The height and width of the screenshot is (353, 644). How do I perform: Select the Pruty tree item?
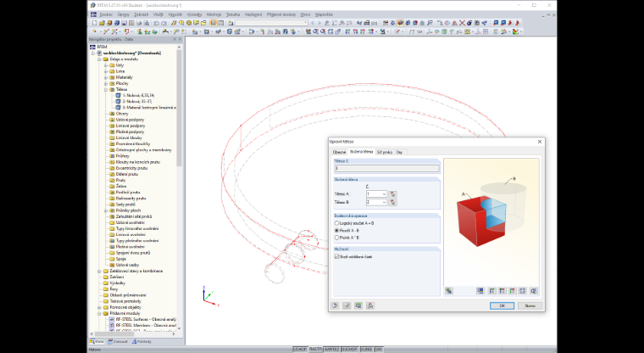120,180
